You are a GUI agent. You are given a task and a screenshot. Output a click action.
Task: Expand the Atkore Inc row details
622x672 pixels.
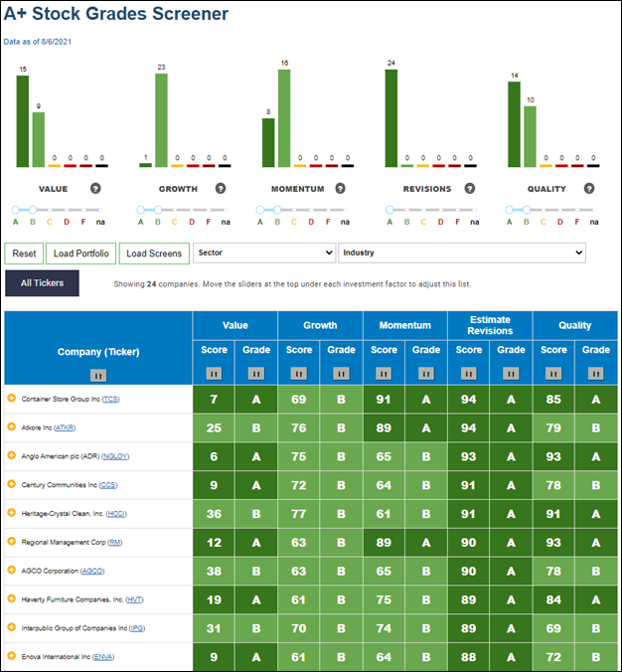(x=12, y=426)
